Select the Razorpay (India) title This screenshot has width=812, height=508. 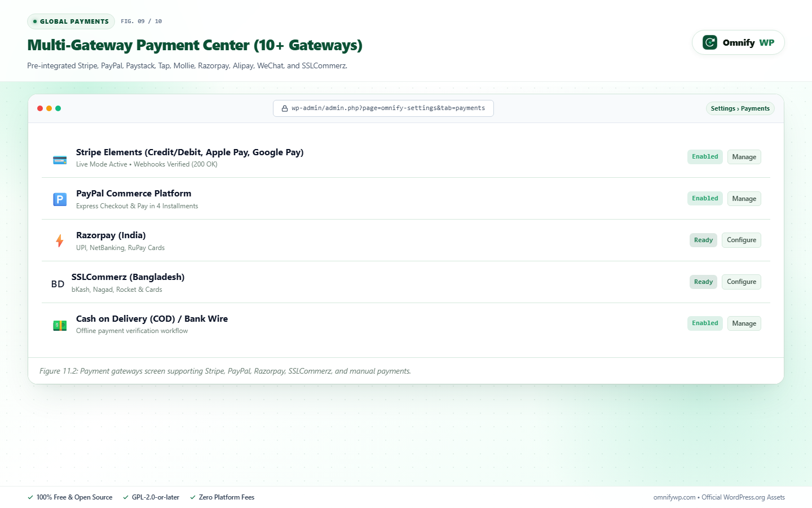[111, 235]
